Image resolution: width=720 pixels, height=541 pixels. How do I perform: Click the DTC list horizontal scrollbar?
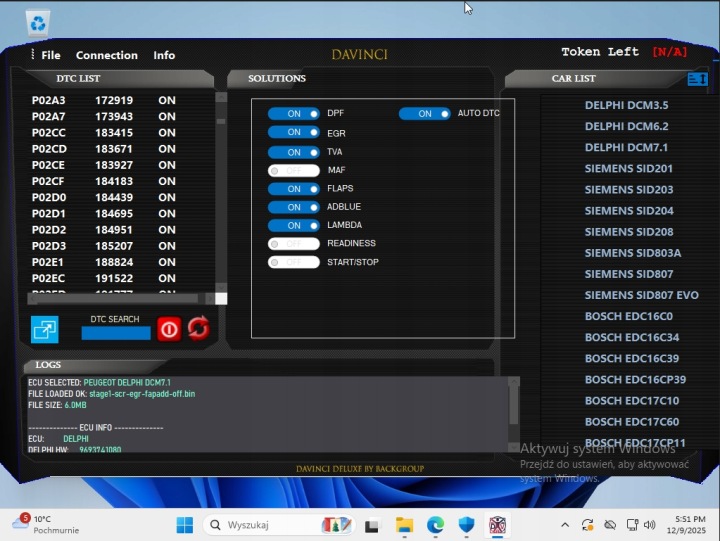(x=120, y=298)
